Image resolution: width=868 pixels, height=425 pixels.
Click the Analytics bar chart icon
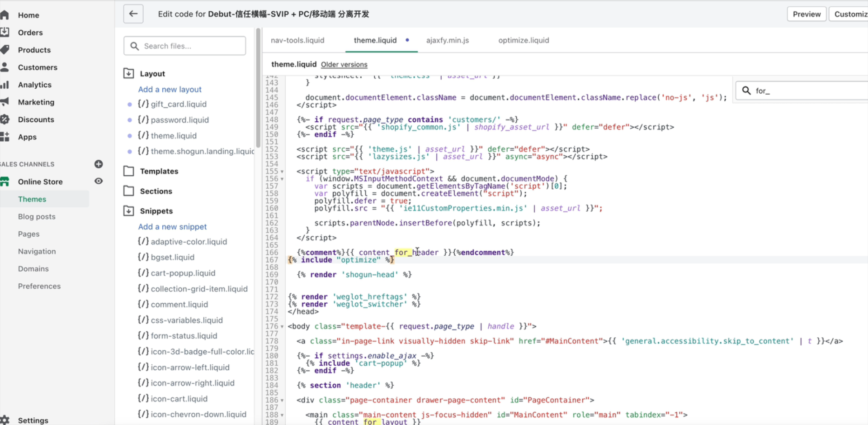tap(5, 85)
